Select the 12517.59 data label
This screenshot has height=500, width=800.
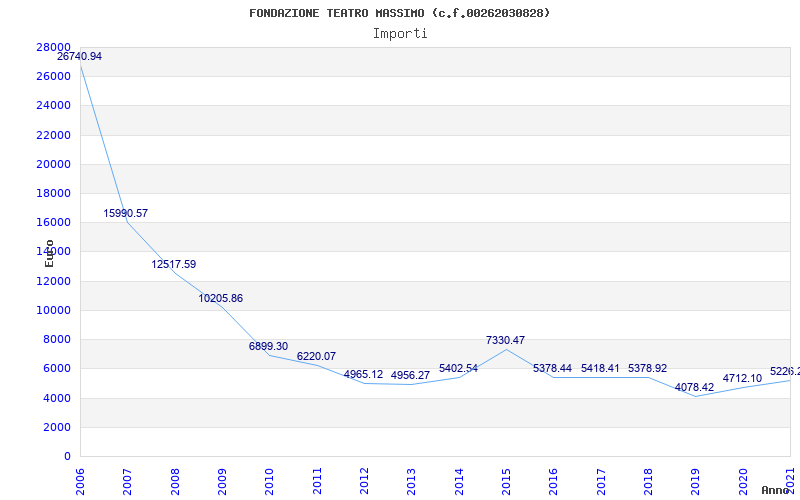click(x=173, y=264)
